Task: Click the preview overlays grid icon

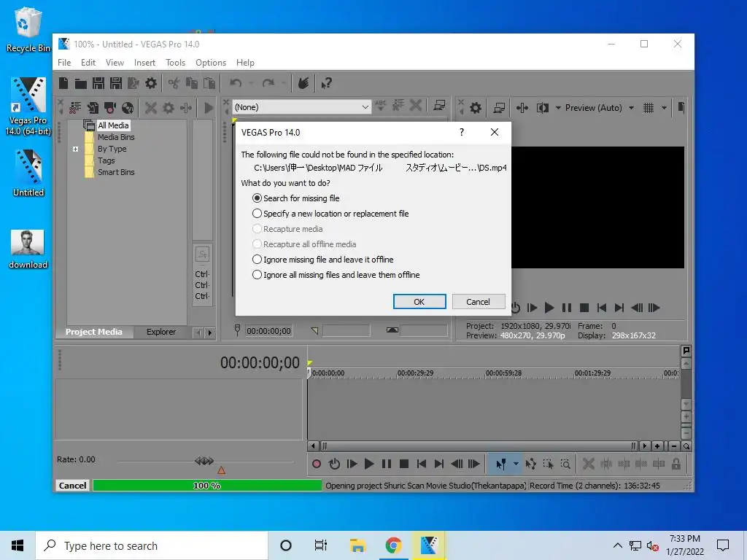Action: point(648,108)
